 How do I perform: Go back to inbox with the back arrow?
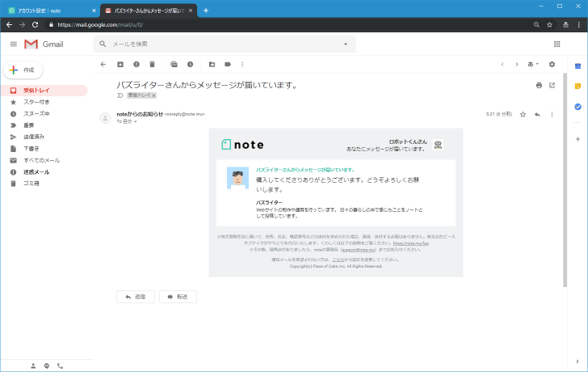(103, 64)
